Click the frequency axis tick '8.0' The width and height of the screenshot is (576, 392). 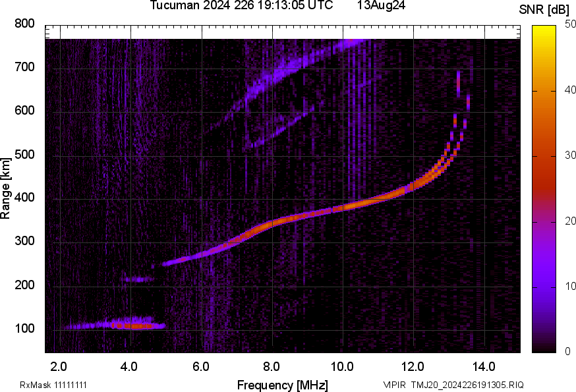tap(272, 366)
